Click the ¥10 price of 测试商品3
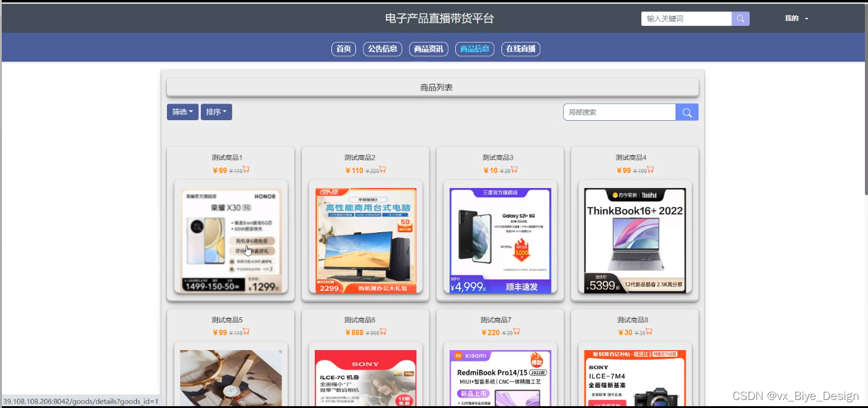Screen dimensions: 868x408 pyautogui.click(x=490, y=171)
